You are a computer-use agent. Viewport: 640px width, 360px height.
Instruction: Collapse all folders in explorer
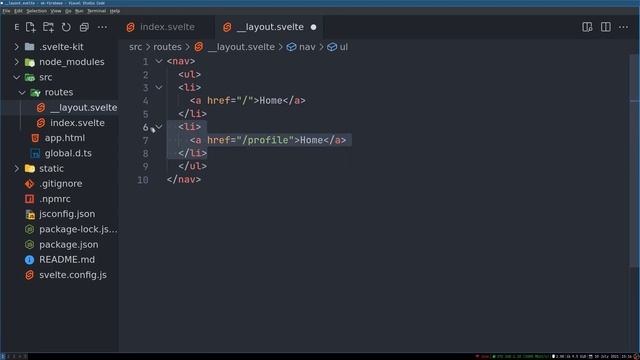click(84, 27)
